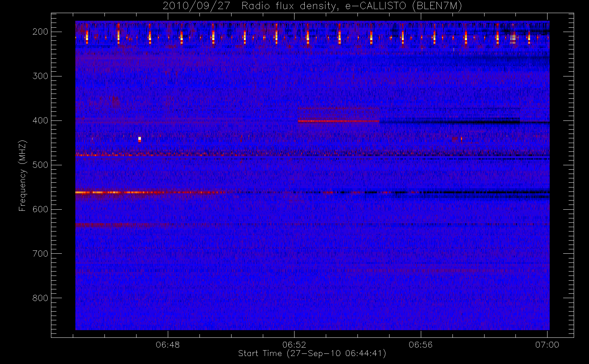Click the 06:48 time tick label
Image resolution: width=589 pixels, height=364 pixels.
click(x=168, y=345)
